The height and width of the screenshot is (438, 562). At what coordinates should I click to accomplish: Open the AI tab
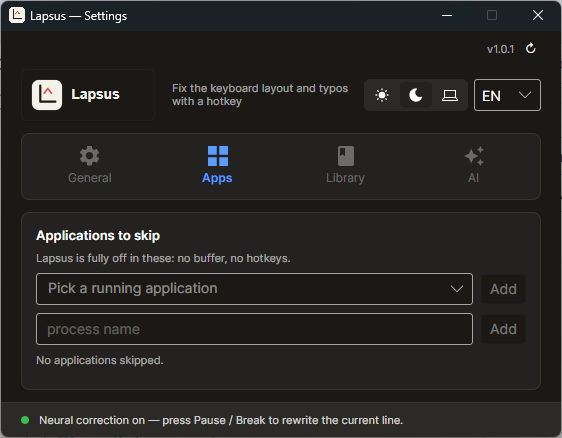click(x=473, y=166)
